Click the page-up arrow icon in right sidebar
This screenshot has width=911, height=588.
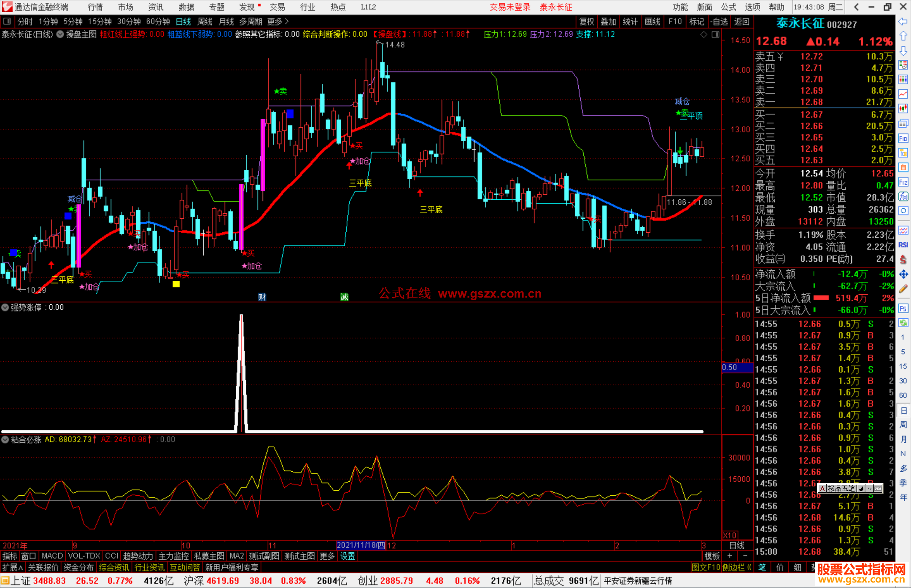(903, 36)
